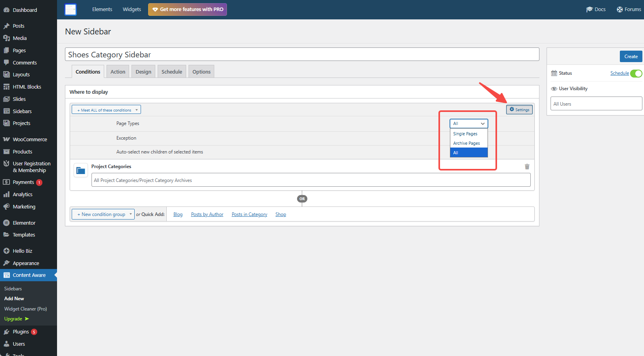Click the Project Categories folder icon
The image size is (644, 356).
pyautogui.click(x=81, y=170)
